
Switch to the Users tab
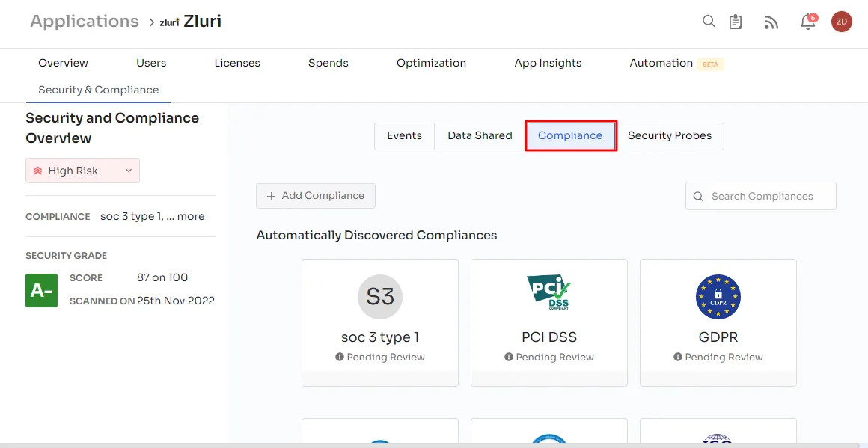[x=151, y=63]
